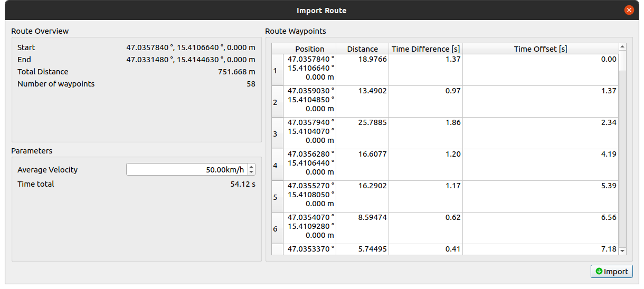Click the Average Velocity input field

(x=186, y=169)
